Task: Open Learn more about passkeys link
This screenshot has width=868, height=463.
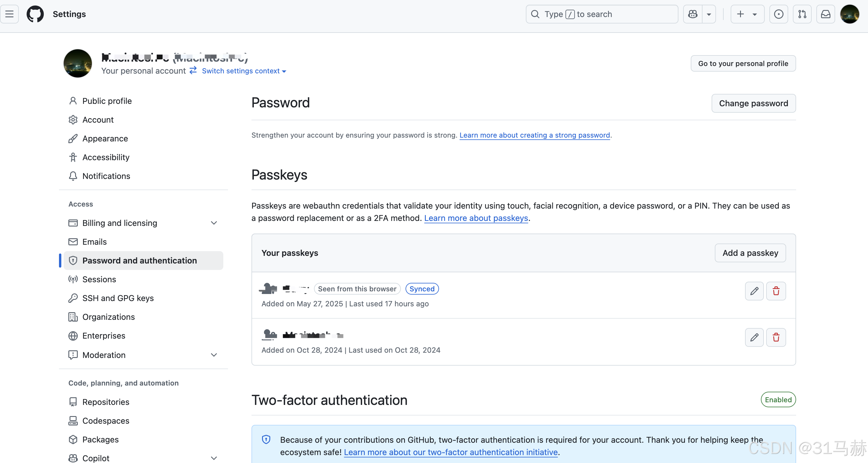Action: [x=476, y=218]
